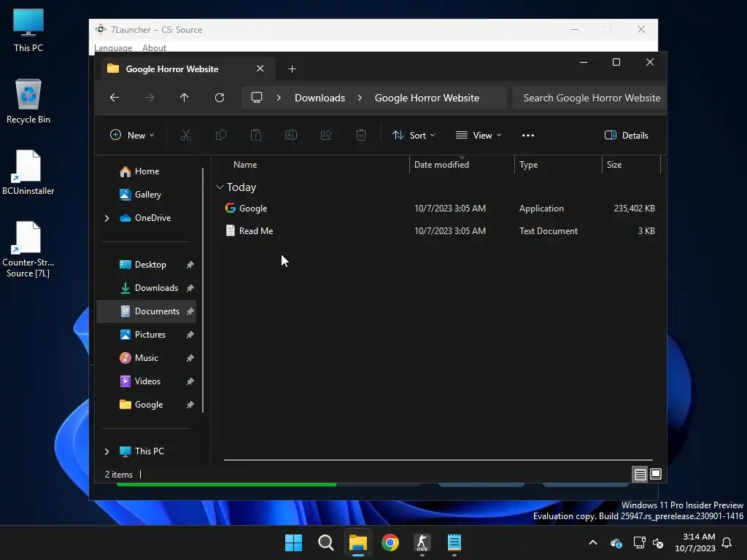
Task: Click Downloads in the breadcrumb path
Action: pos(320,98)
